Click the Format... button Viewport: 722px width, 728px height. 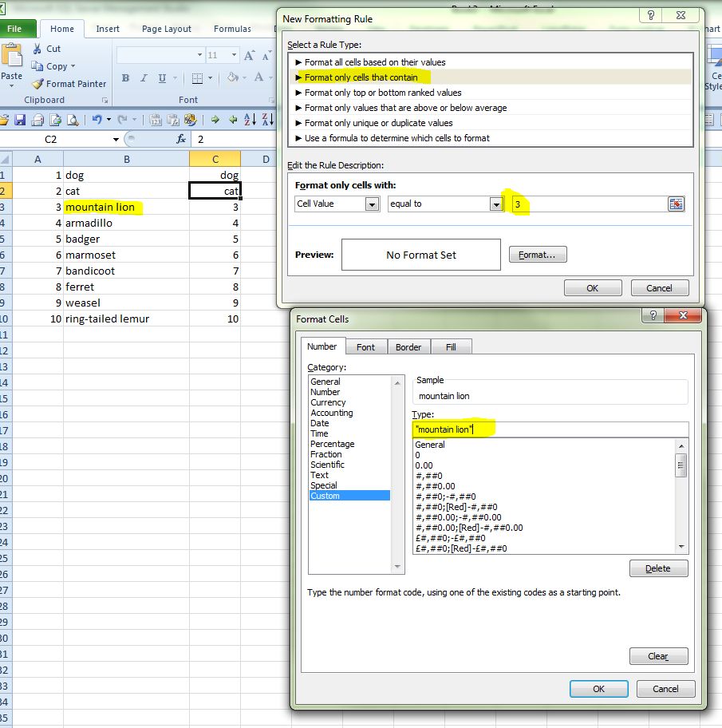coord(538,255)
